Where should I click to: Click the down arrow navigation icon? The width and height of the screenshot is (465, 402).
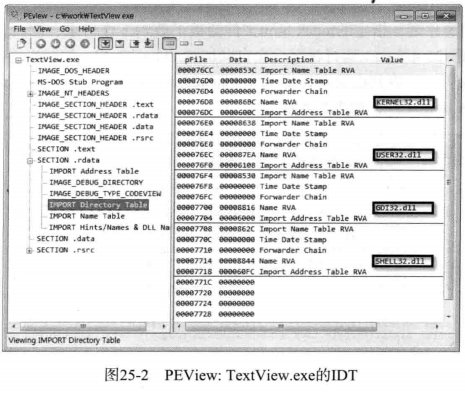(56, 44)
